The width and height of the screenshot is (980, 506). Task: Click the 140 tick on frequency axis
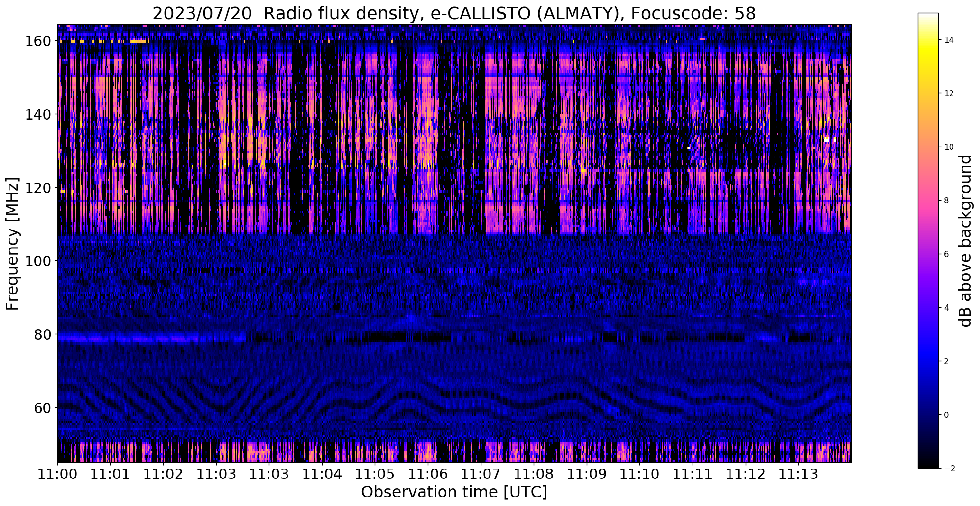coord(39,114)
